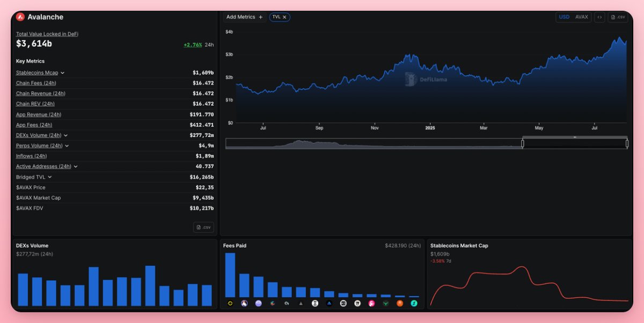Click the teal circular protocol icon
644x323 pixels.
pyautogui.click(x=414, y=304)
